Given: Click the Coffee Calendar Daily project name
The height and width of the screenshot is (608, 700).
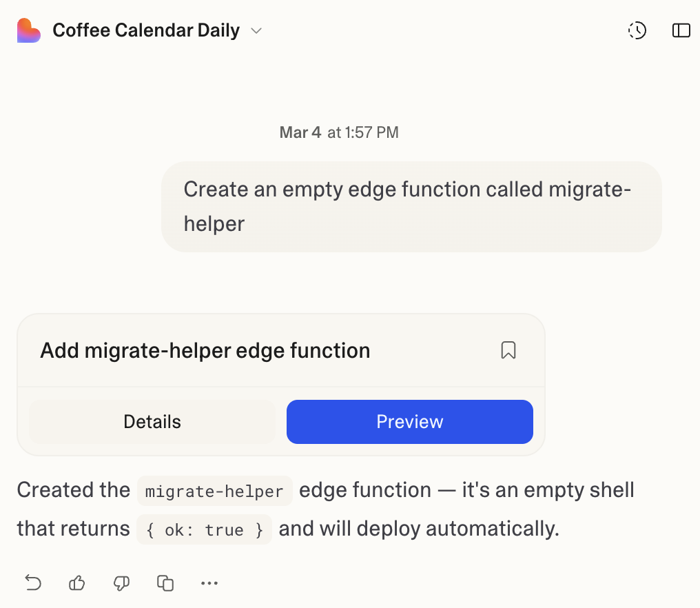Looking at the screenshot, I should coord(146,30).
